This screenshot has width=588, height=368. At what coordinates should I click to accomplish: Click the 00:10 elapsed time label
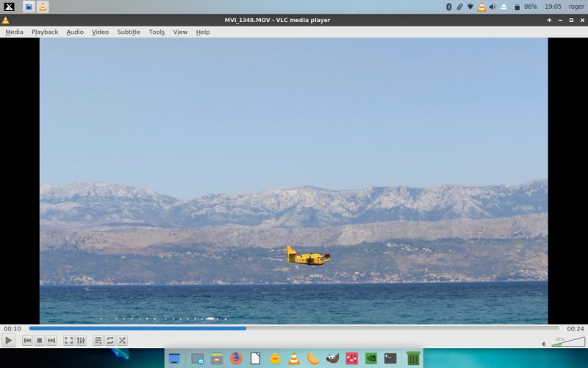tap(12, 328)
